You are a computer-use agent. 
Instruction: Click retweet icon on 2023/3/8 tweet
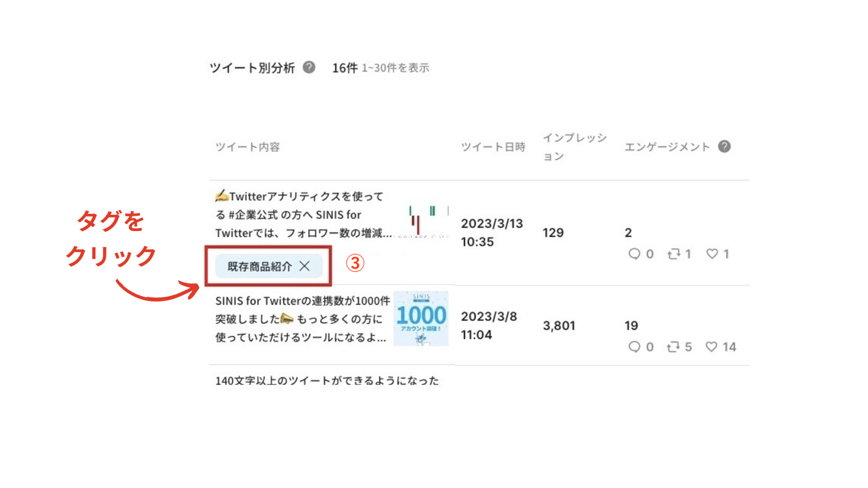pyautogui.click(x=673, y=347)
